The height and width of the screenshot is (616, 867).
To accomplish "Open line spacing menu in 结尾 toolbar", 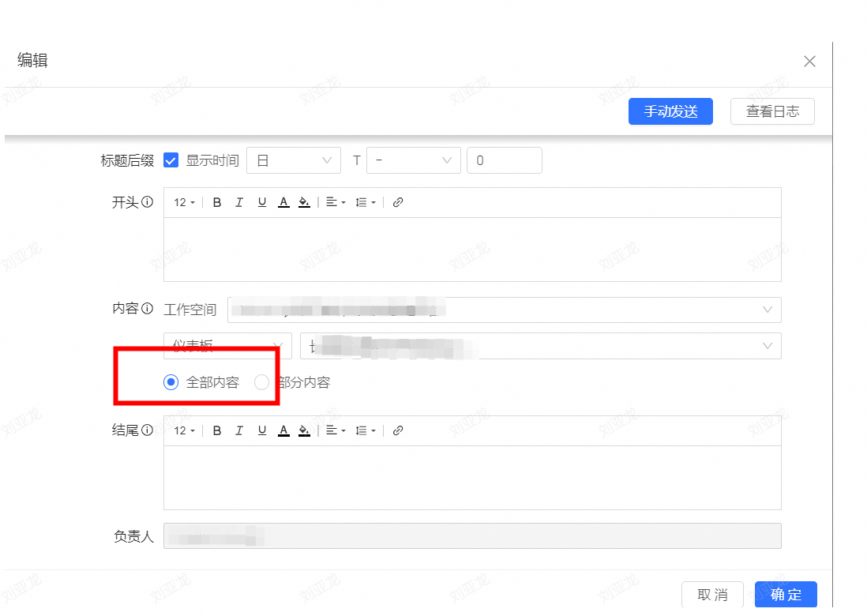I will (x=365, y=430).
